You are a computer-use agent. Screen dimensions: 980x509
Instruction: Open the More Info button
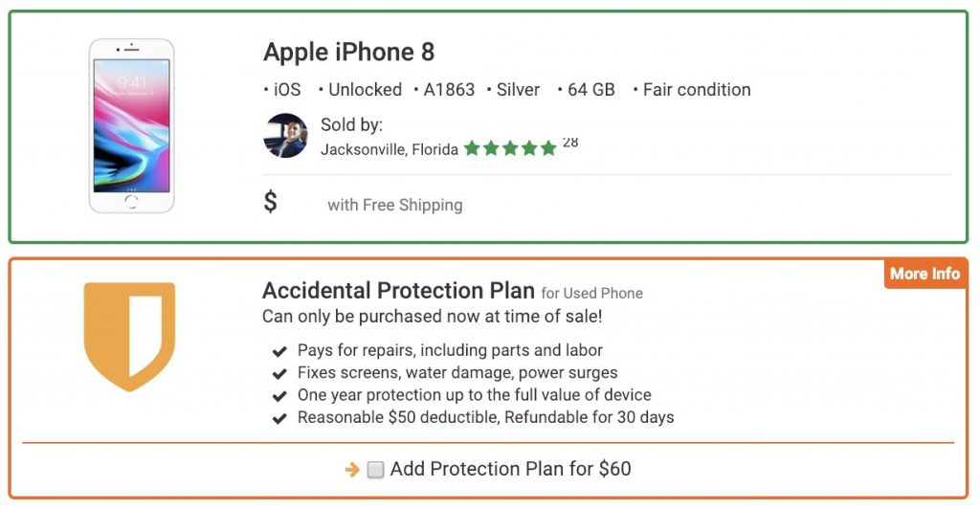[925, 274]
